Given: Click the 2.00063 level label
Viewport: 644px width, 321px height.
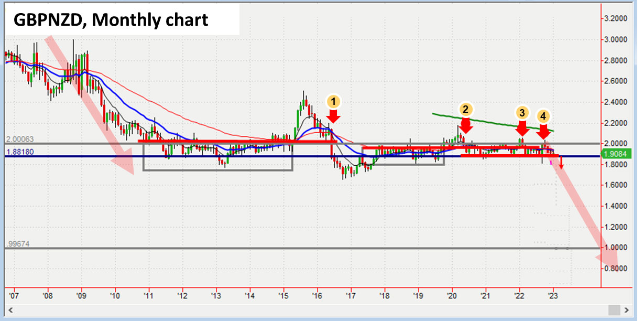Looking at the screenshot, I should click(21, 140).
